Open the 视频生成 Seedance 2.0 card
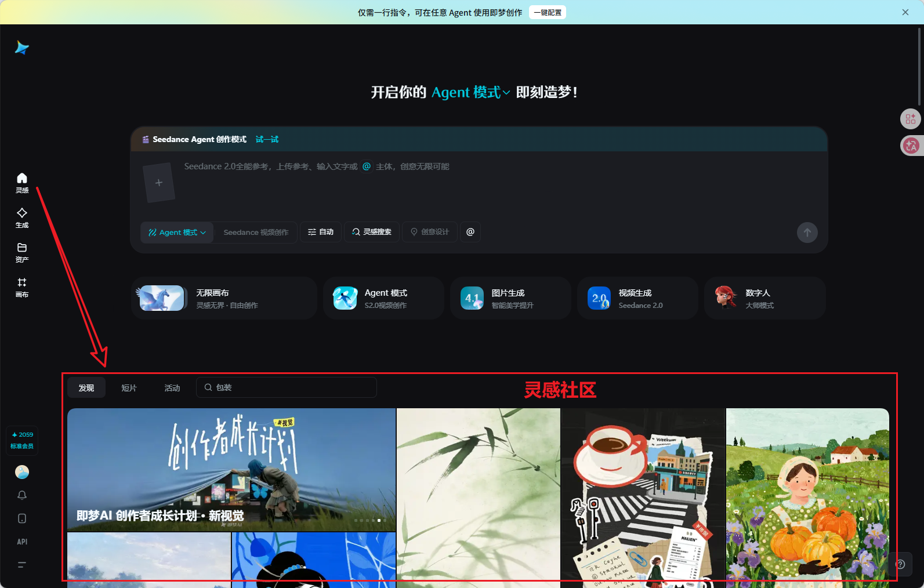The height and width of the screenshot is (588, 924). click(x=637, y=298)
